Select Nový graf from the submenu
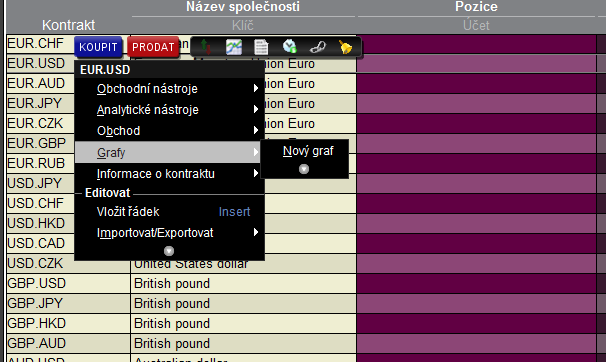Viewport: 606px width, 362px height. coord(308,151)
